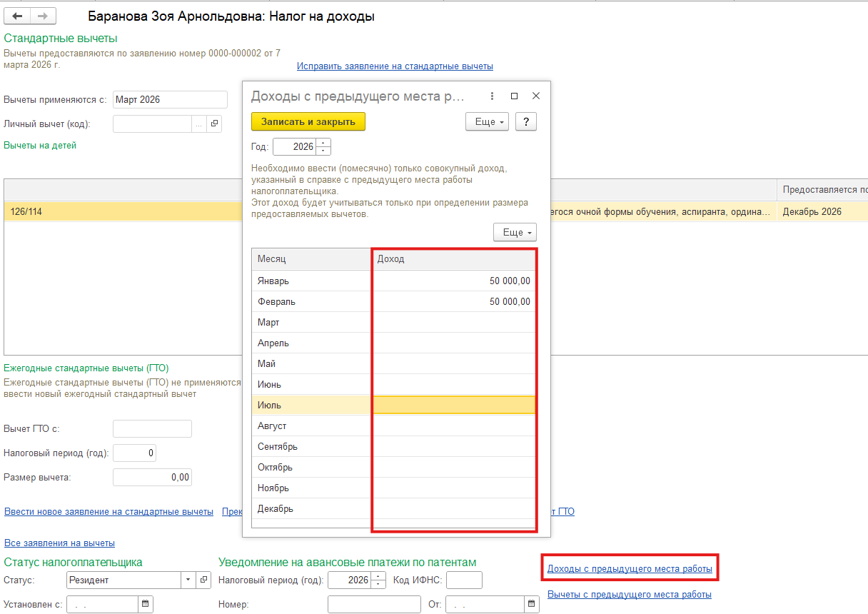Image resolution: width=868 pixels, height=614 pixels.
Task: Click the Вычеты применяются с field
Action: [170, 100]
